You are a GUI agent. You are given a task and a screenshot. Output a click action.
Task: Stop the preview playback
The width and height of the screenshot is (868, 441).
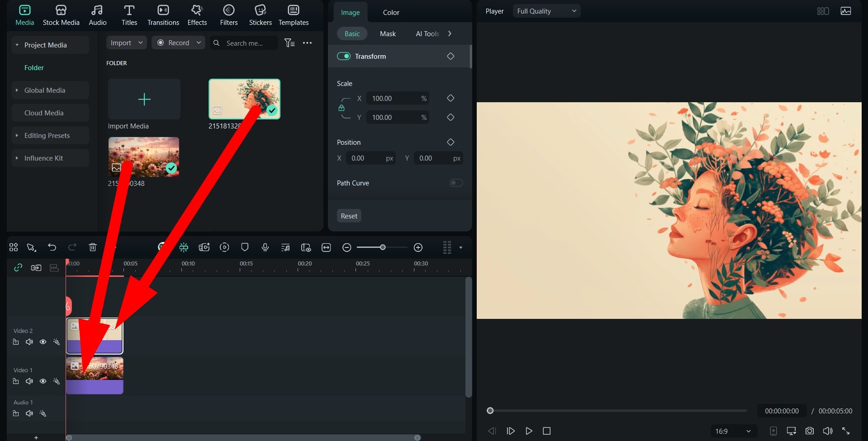click(546, 431)
